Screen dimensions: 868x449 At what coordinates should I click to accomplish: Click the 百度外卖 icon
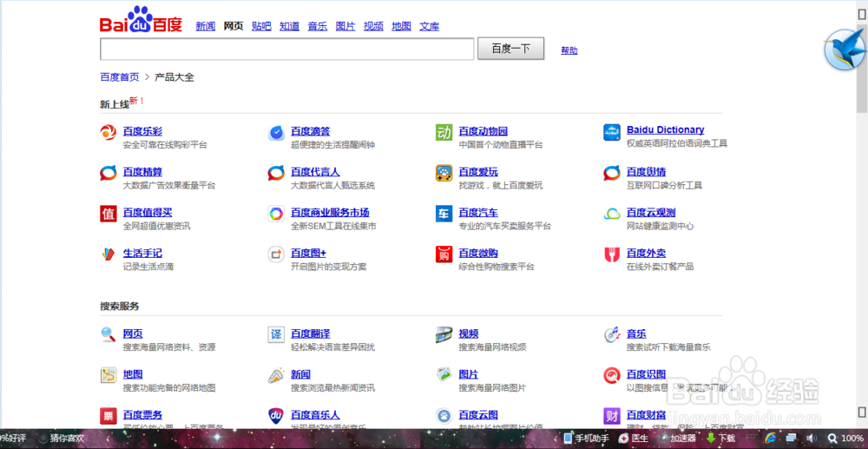tap(612, 254)
